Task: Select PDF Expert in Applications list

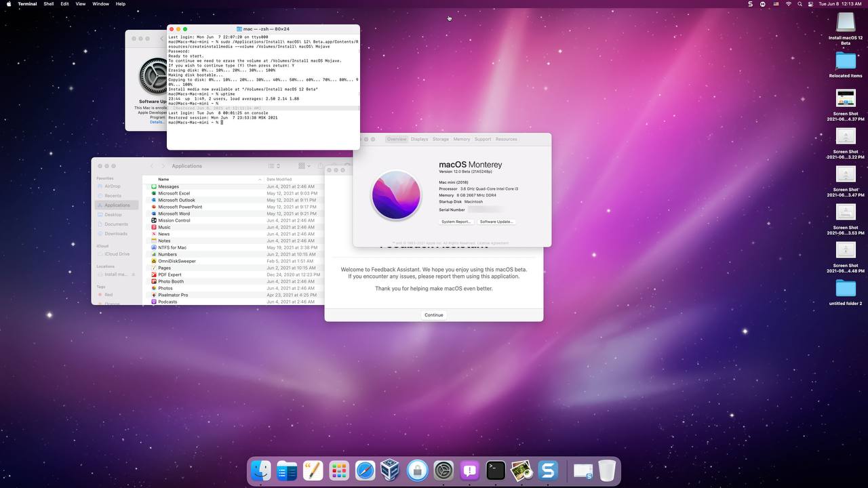Action: point(233,274)
